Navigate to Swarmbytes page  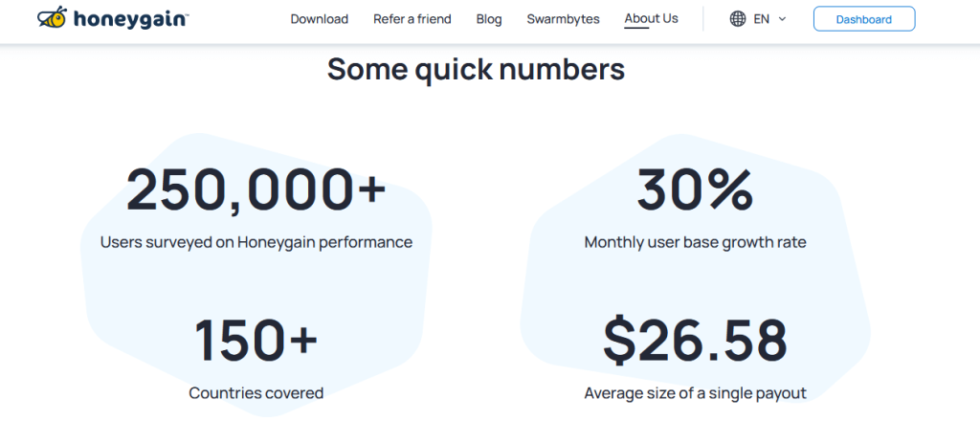[x=563, y=19]
